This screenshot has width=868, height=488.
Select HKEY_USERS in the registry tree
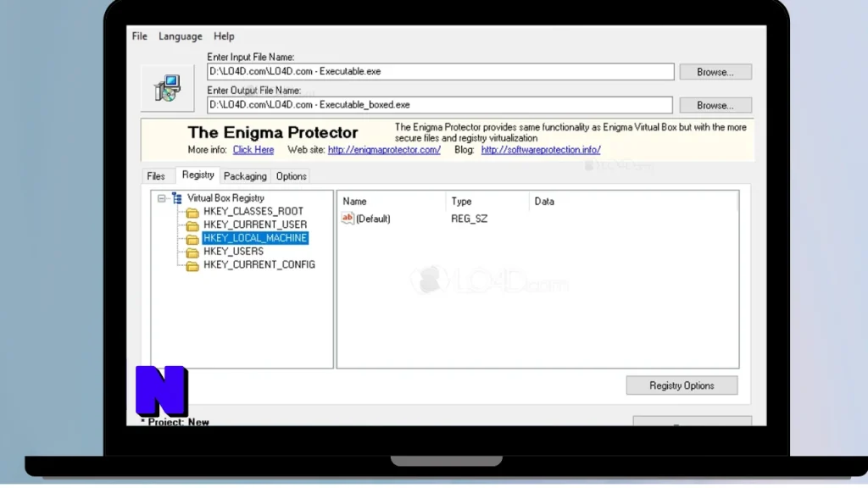coord(233,251)
